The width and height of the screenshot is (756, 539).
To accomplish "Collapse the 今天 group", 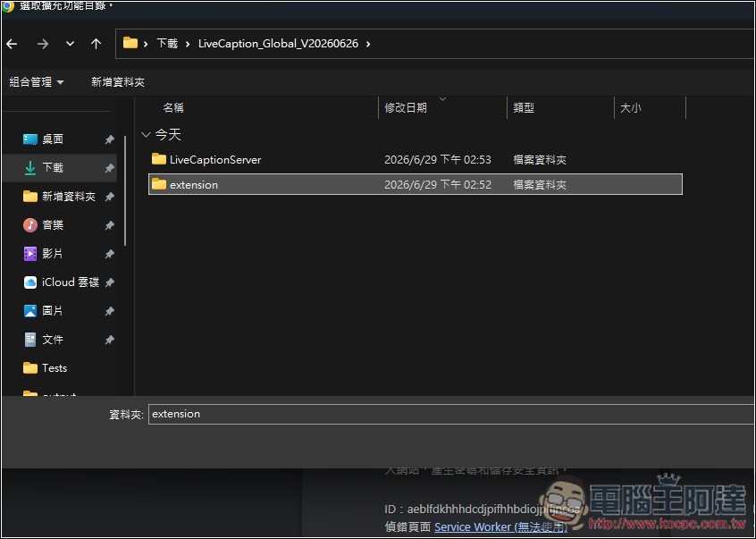I will (x=146, y=134).
